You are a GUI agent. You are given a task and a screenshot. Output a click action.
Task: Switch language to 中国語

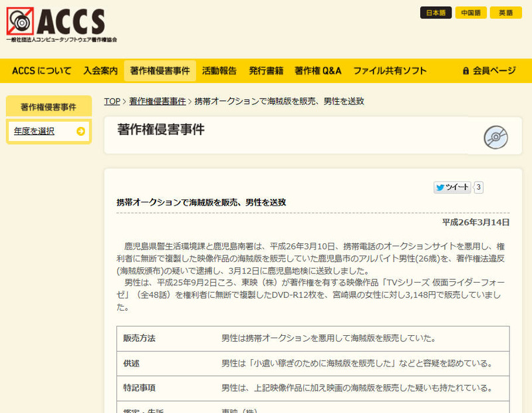pyautogui.click(x=471, y=13)
